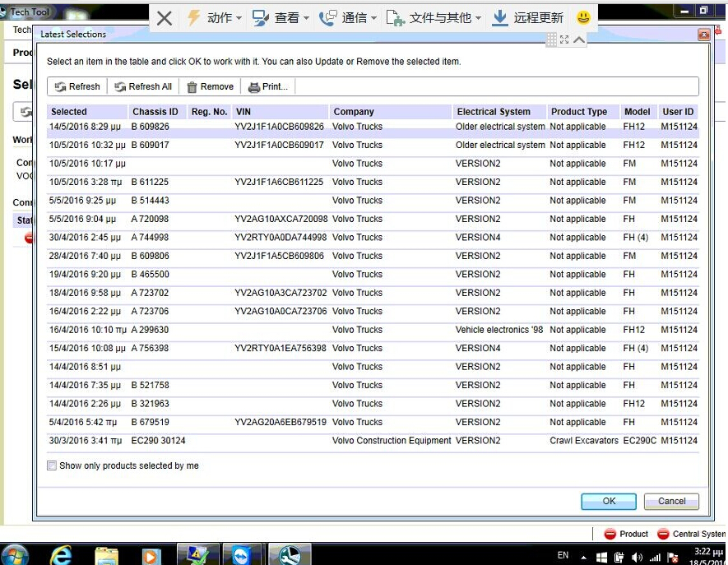Open TeamViewer from the taskbar
728x565 pixels.
(x=243, y=554)
